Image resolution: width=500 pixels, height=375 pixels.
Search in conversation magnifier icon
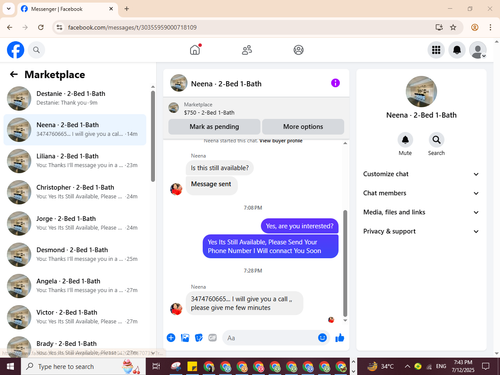click(x=436, y=140)
